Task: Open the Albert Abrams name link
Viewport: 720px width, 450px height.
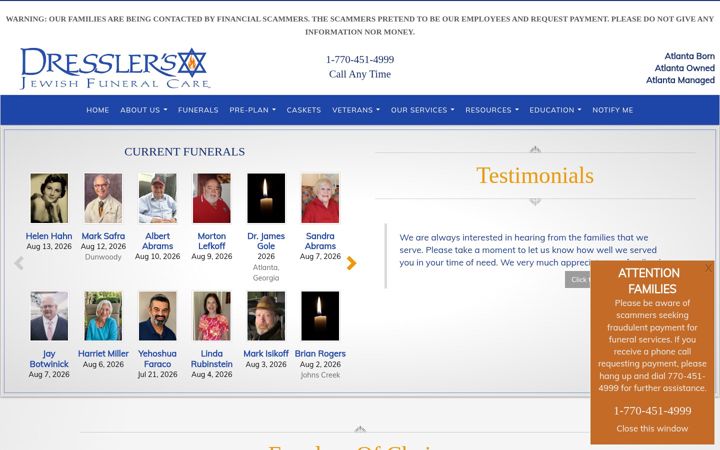Action: pyautogui.click(x=158, y=241)
